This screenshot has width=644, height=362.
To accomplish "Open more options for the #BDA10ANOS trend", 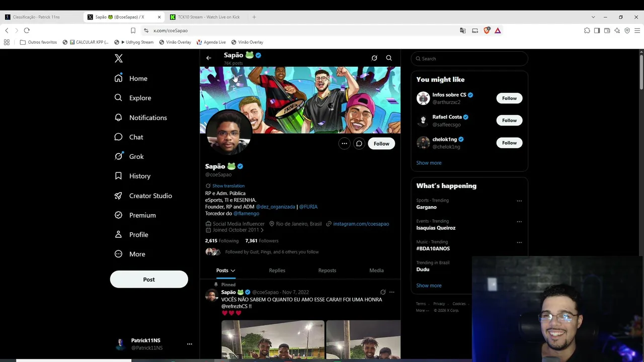I will click(x=519, y=242).
